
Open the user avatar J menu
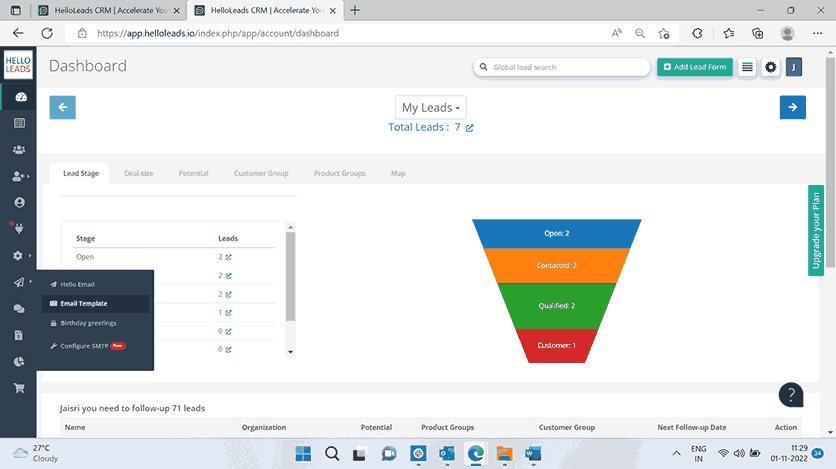tap(793, 67)
